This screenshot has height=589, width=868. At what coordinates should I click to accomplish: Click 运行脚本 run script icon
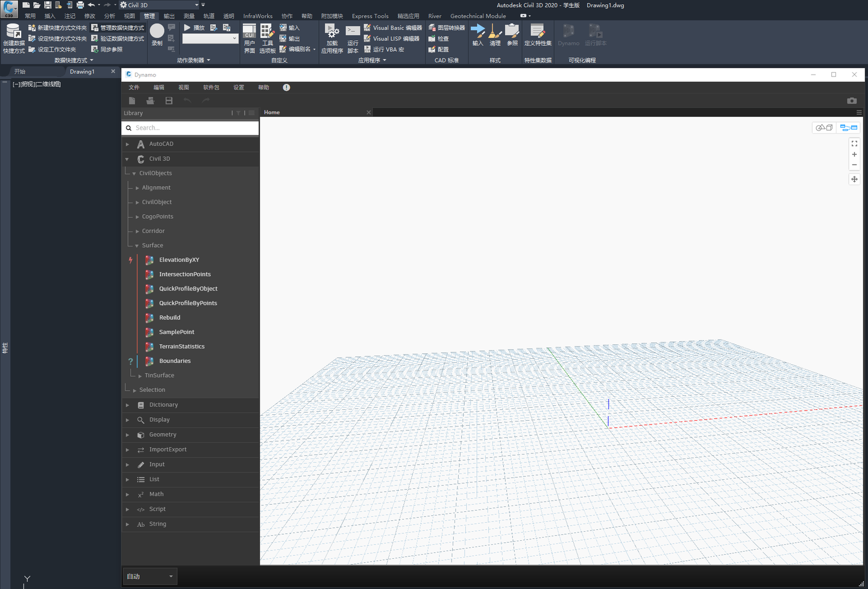[x=353, y=39]
